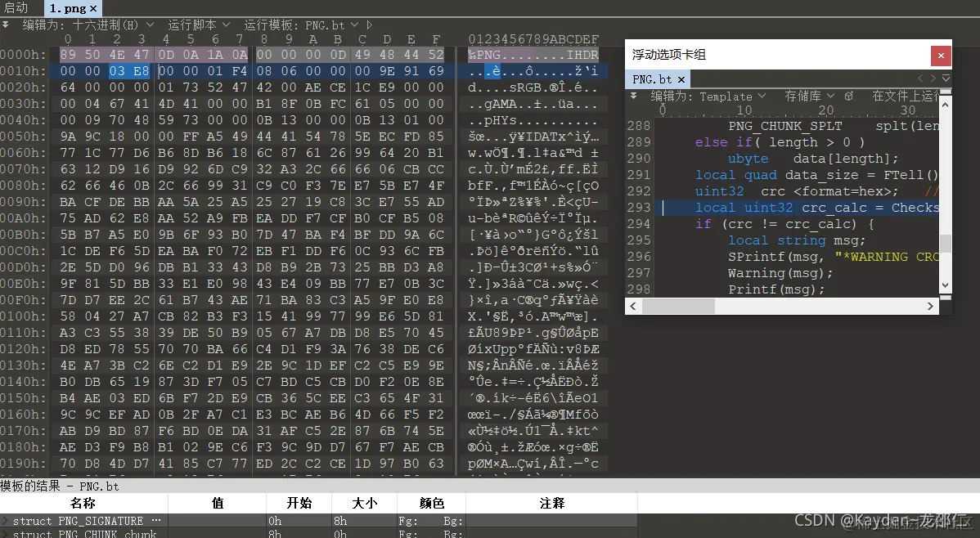Click the 模板的结果 - PNG.bt panel title

[x=60, y=486]
